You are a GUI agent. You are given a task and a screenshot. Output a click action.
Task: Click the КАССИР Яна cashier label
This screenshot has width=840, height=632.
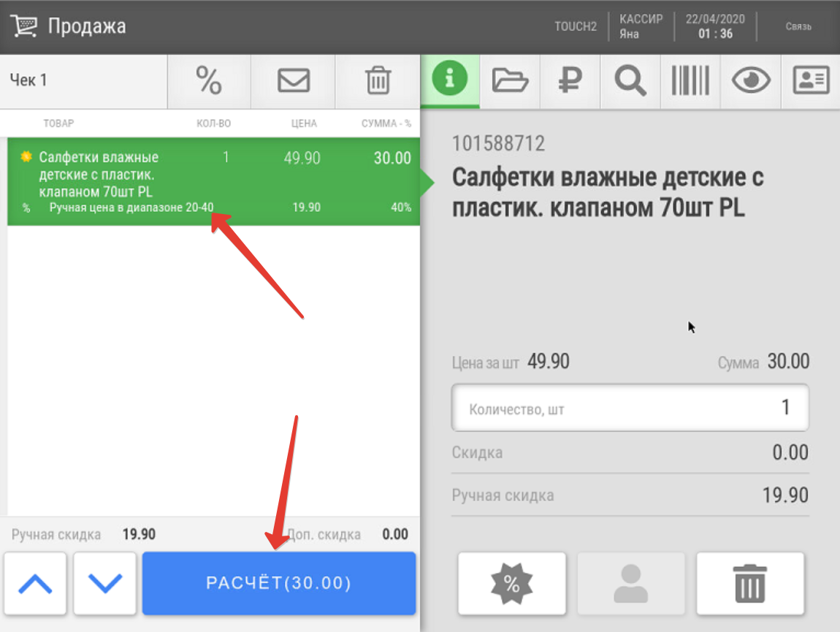click(x=641, y=26)
